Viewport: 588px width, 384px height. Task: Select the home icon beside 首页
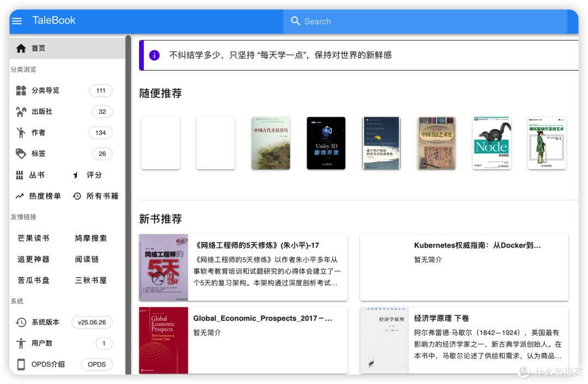20,48
